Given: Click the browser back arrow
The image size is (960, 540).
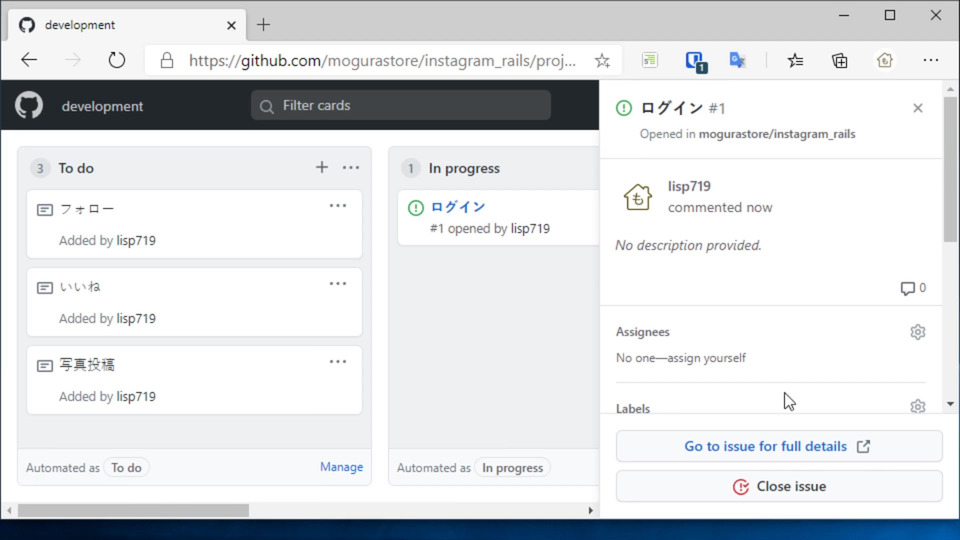Looking at the screenshot, I should [x=29, y=60].
